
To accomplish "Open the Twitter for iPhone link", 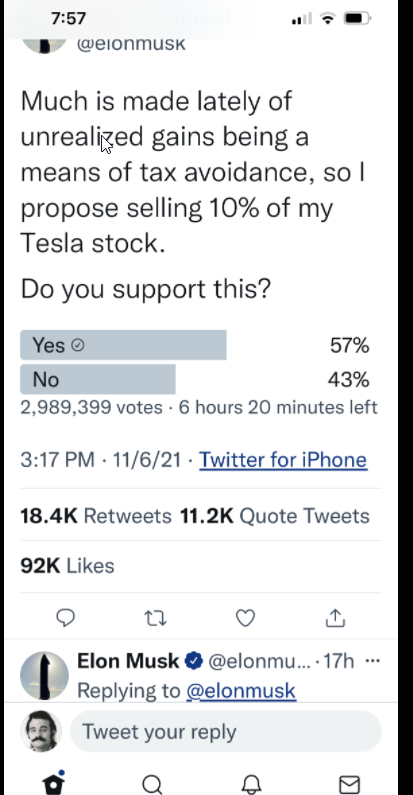I will (x=283, y=460).
